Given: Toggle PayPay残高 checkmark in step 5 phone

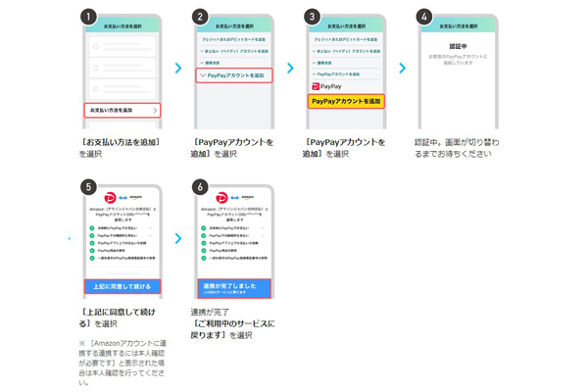Looking at the screenshot, I should pos(92,251).
